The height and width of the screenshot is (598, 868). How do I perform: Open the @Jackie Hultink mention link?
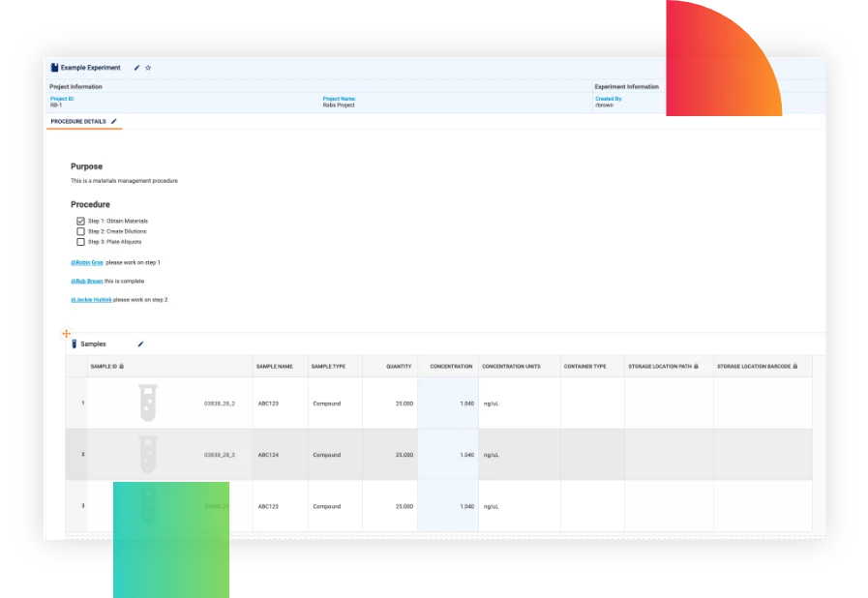tap(91, 300)
